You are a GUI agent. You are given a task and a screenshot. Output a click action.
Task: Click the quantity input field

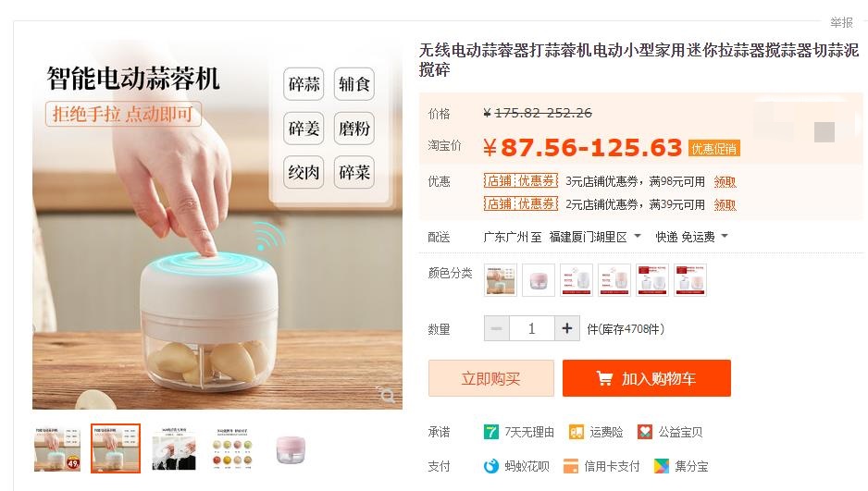pyautogui.click(x=532, y=328)
